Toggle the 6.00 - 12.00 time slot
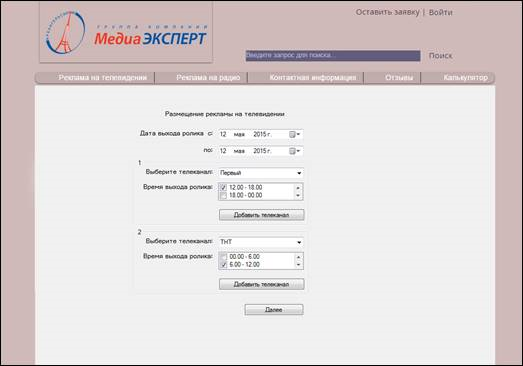Viewport: 523px width, 366px height. coord(223,265)
